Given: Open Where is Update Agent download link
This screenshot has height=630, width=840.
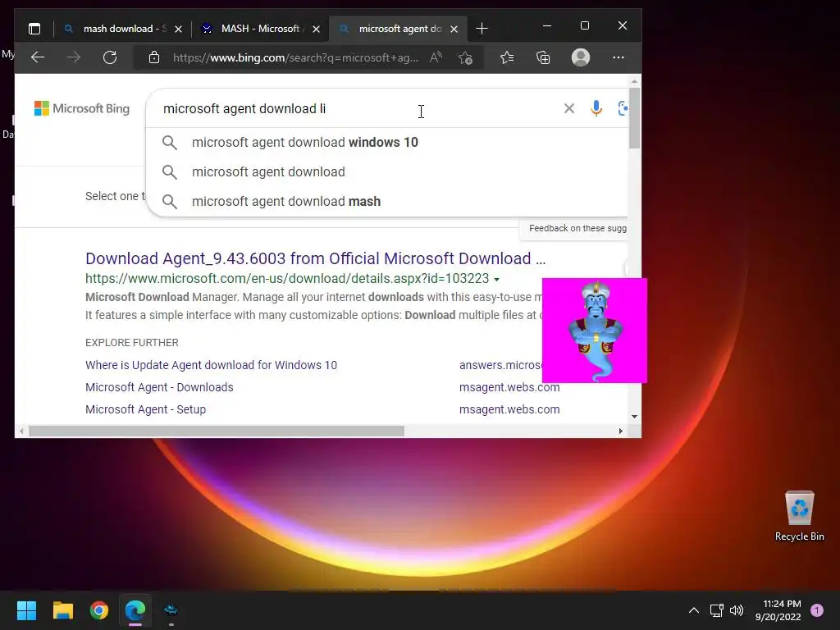Looking at the screenshot, I should [x=211, y=365].
